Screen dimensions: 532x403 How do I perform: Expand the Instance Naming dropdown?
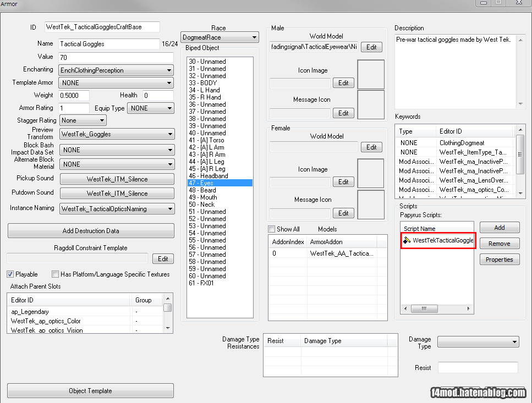[117, 209]
